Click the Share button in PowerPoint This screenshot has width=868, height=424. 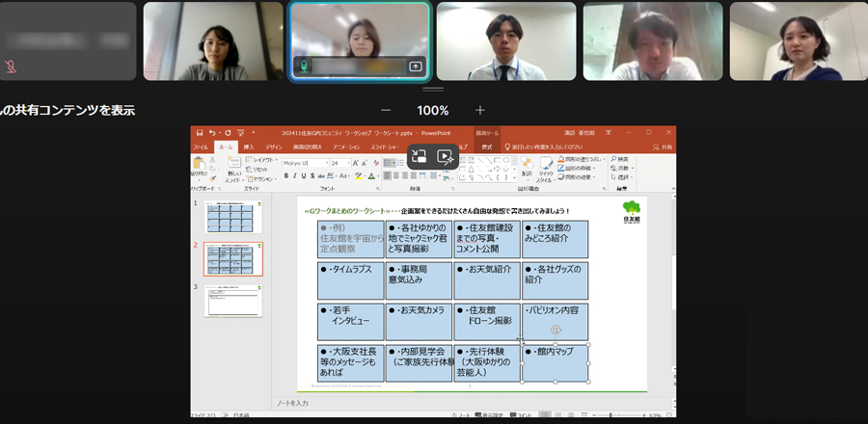pos(663,147)
